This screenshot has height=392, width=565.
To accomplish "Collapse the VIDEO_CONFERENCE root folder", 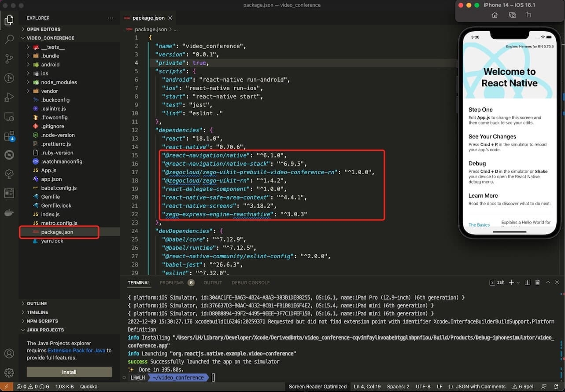I will (x=50, y=38).
